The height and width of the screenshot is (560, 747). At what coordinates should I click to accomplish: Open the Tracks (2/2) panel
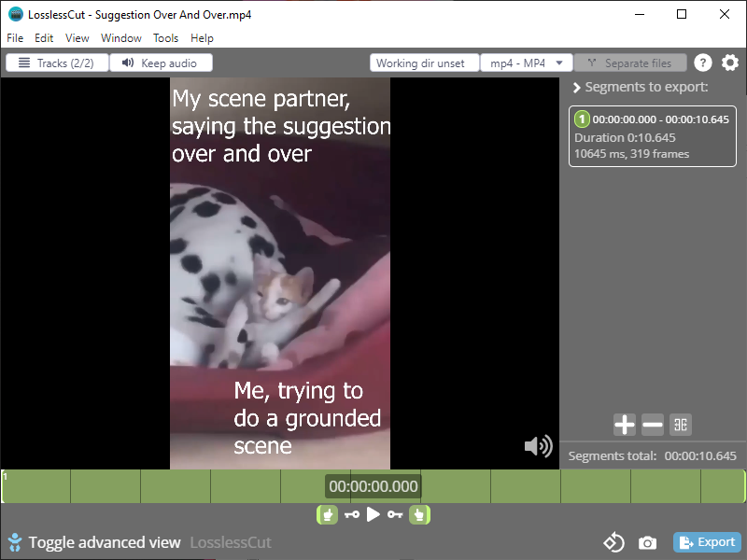[x=57, y=63]
